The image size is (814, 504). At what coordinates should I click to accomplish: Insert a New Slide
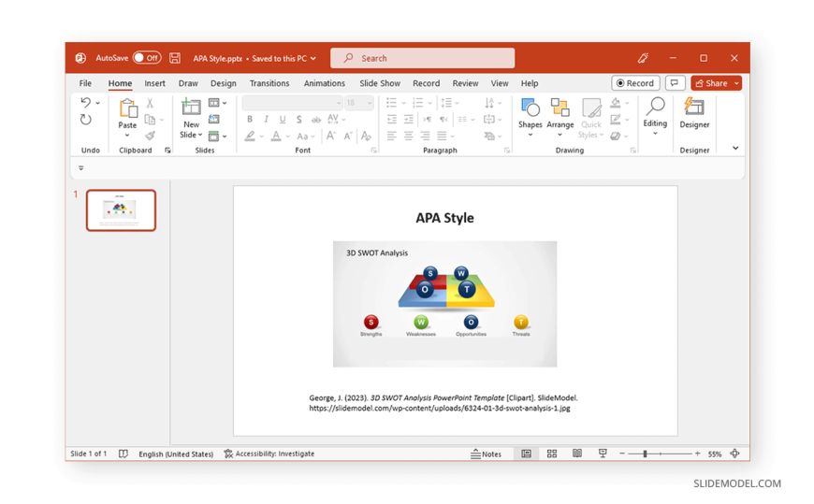(191, 111)
